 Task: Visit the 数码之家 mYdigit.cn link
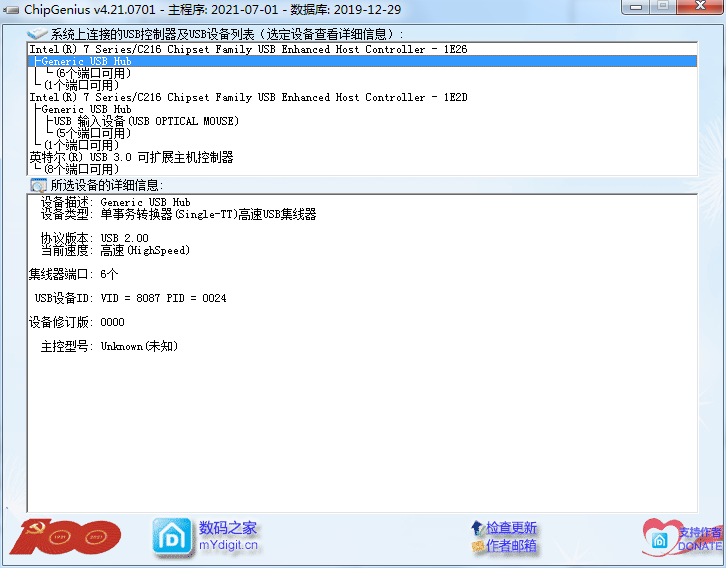228,536
